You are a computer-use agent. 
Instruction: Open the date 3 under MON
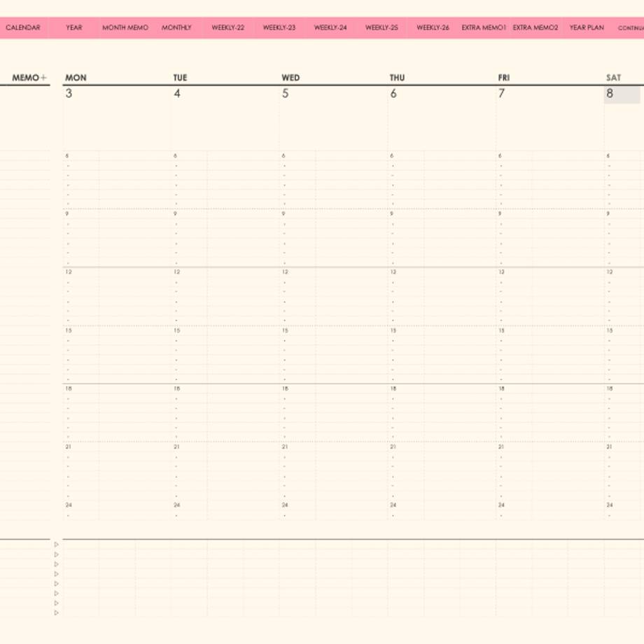[69, 93]
